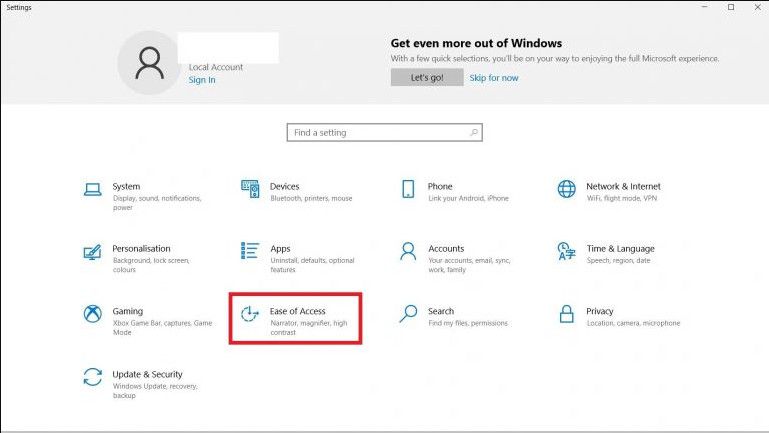Click 'WiFi, flight mode, VPN' description

[x=621, y=198]
